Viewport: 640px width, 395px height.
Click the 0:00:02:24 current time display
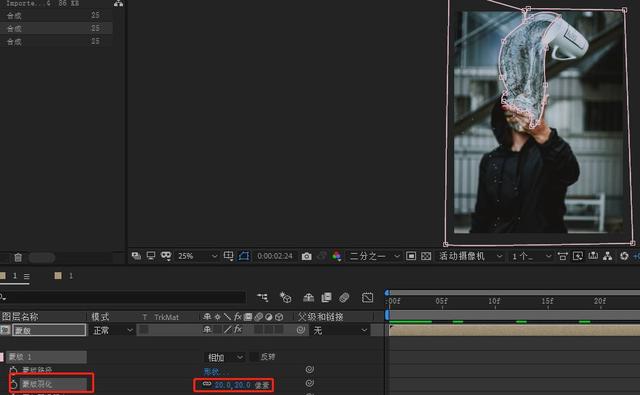(x=275, y=256)
